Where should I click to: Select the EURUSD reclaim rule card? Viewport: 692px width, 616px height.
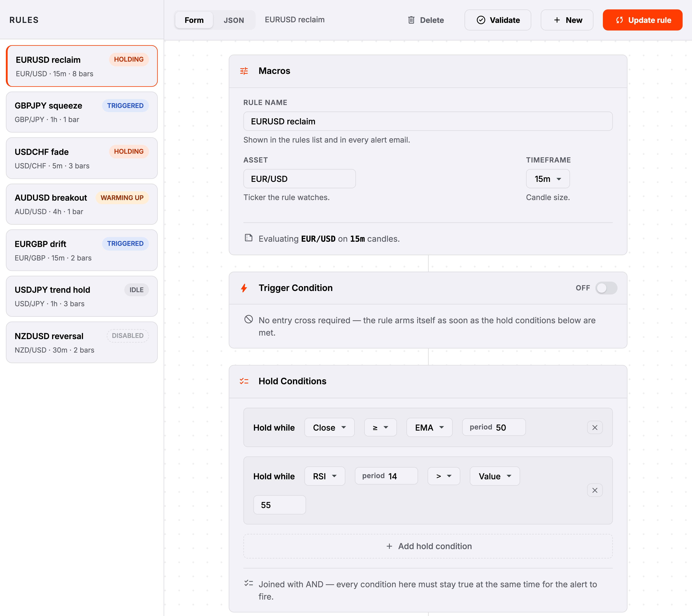82,66
